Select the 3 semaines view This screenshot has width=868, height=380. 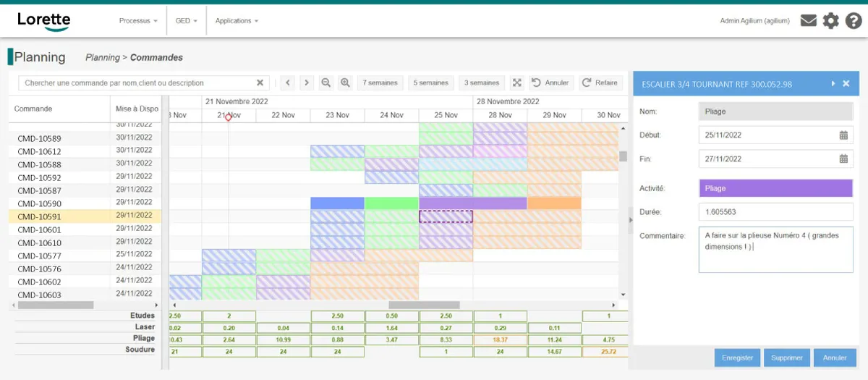[x=482, y=83]
